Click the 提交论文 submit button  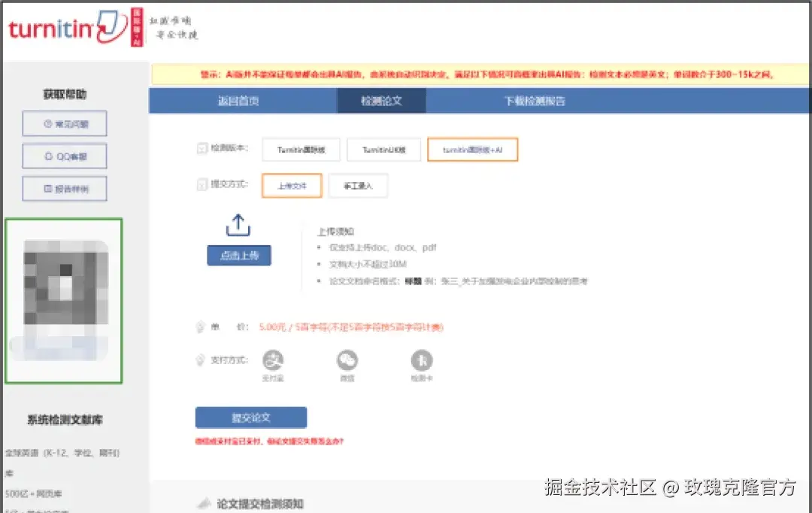(x=251, y=417)
